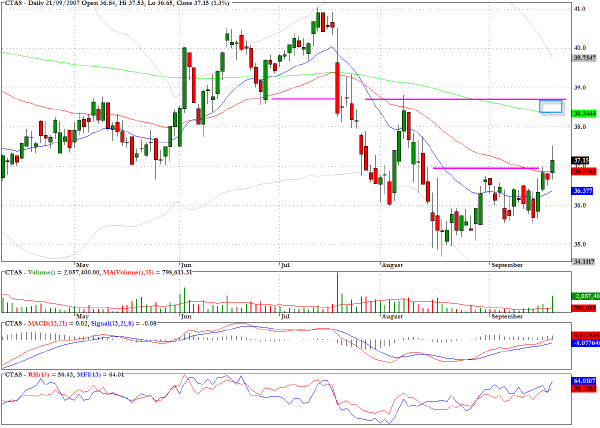
Task: Select the red 36.8768 moving average value
Action: pyautogui.click(x=584, y=171)
